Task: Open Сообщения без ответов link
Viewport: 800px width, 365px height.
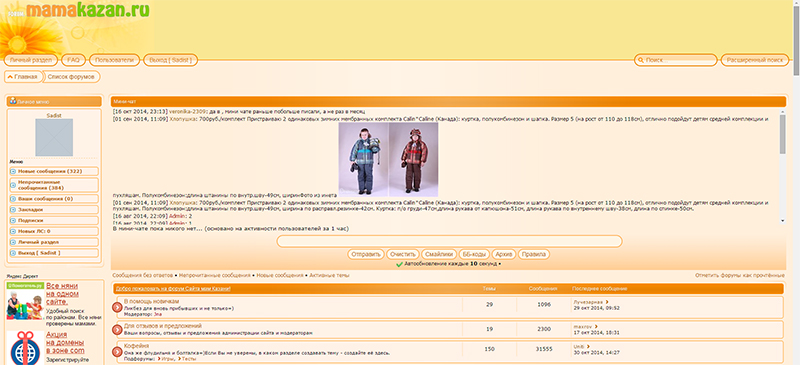Action: (x=142, y=275)
